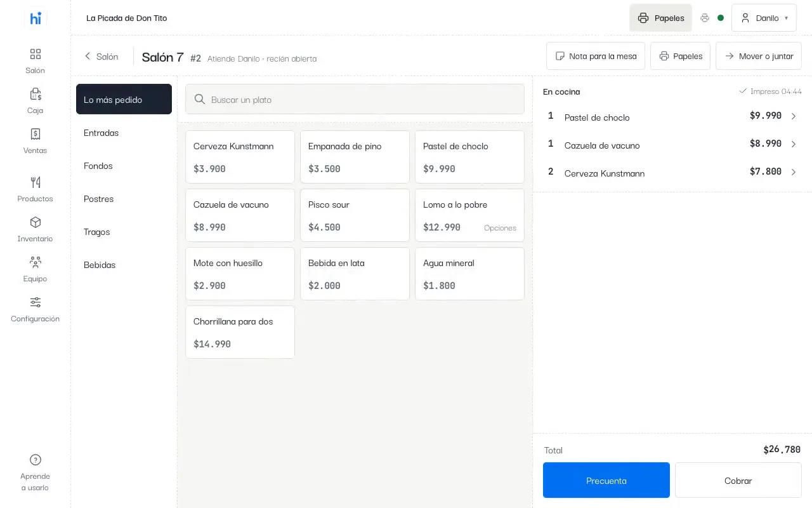Switch to the Bebidas category

tap(124, 265)
